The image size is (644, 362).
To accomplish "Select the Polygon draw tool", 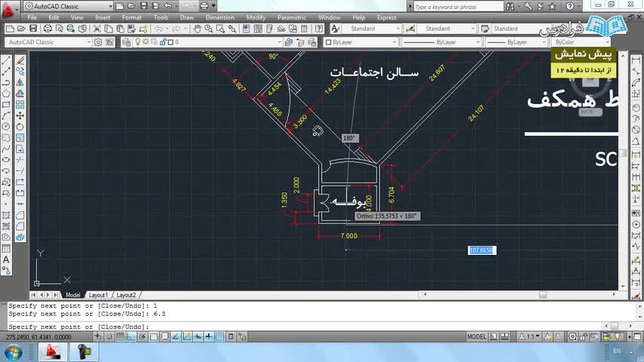I will [6, 94].
